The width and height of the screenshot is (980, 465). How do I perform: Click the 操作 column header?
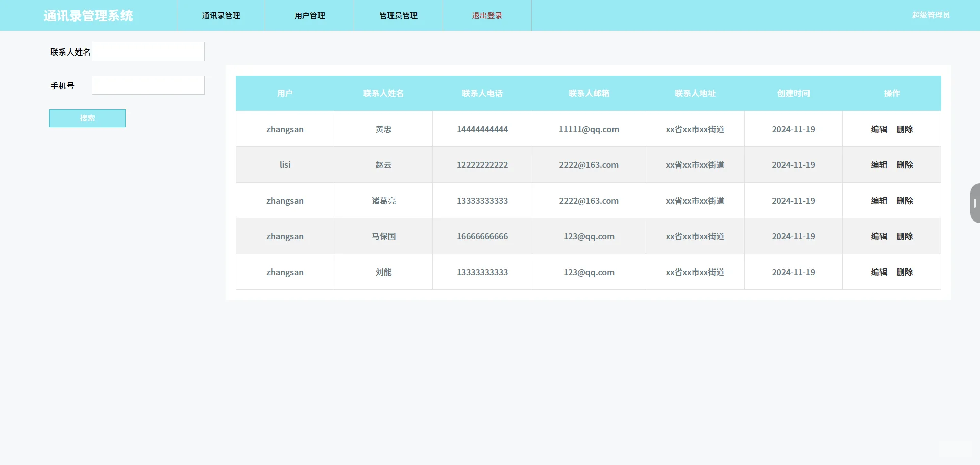892,93
